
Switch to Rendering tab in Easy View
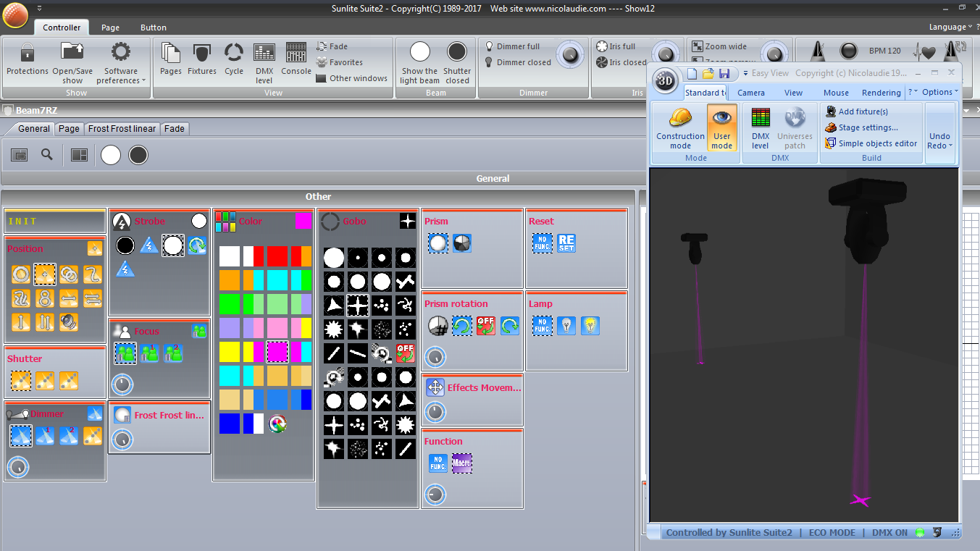881,92
